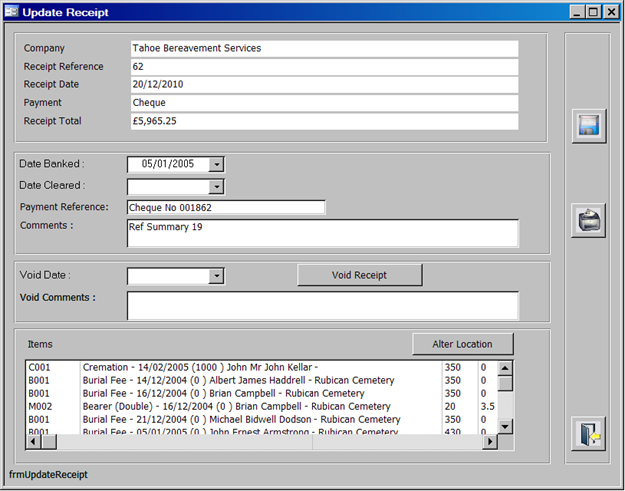The width and height of the screenshot is (625, 491).
Task: Click items list scroll down arrow
Action: 505,427
